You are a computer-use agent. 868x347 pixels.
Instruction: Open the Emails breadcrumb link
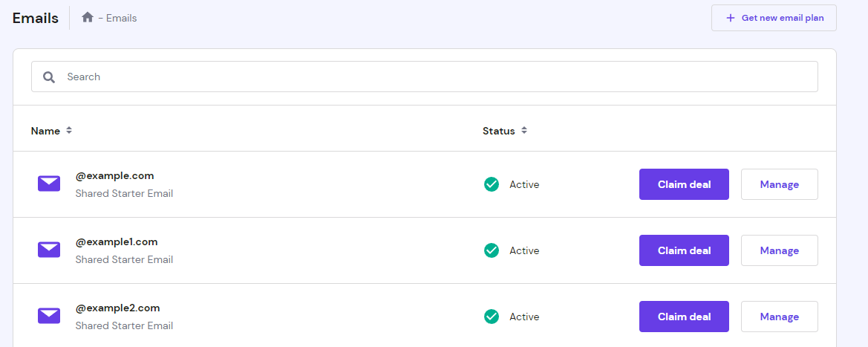click(x=121, y=19)
